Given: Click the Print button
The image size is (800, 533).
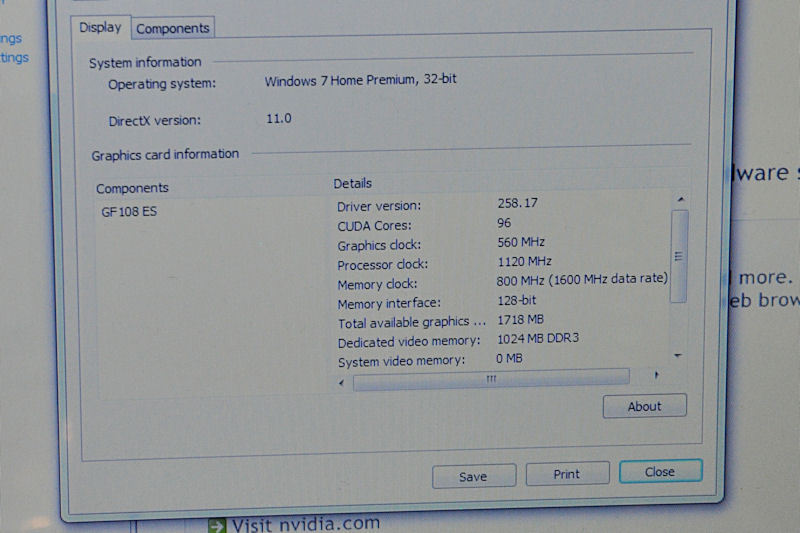Looking at the screenshot, I should tap(567, 474).
